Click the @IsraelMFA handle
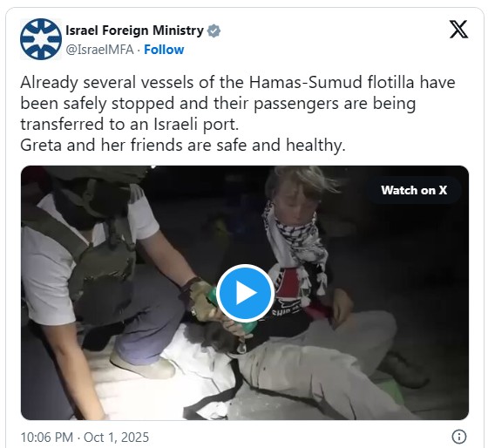 [x=99, y=50]
